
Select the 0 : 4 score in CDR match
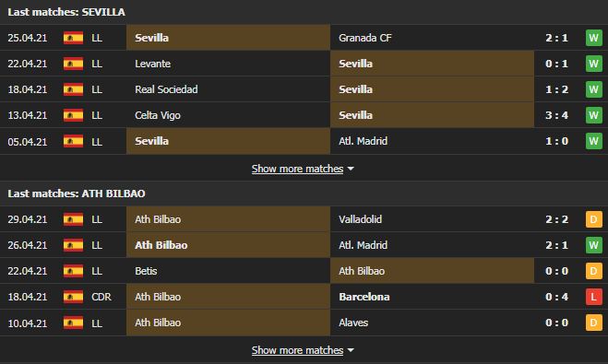(557, 297)
